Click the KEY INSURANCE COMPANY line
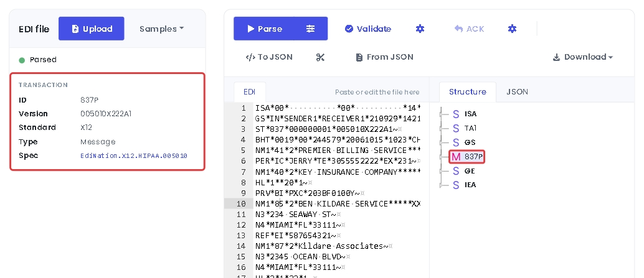 pos(338,172)
